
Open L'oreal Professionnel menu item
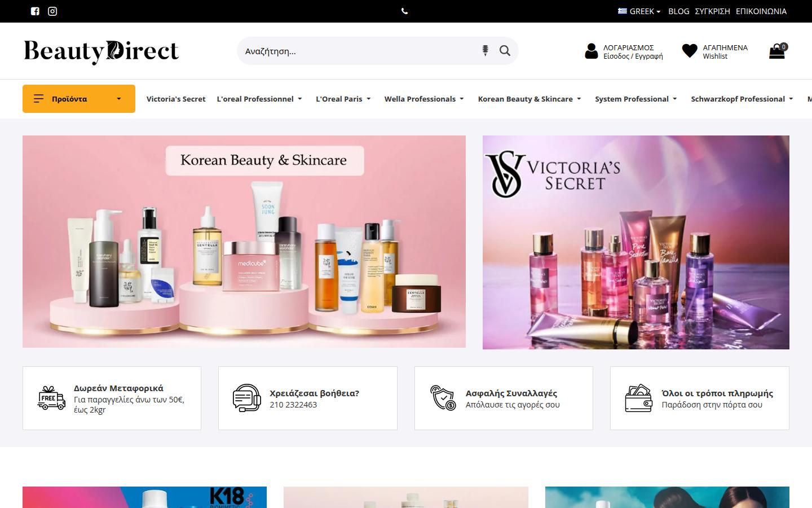pyautogui.click(x=255, y=99)
